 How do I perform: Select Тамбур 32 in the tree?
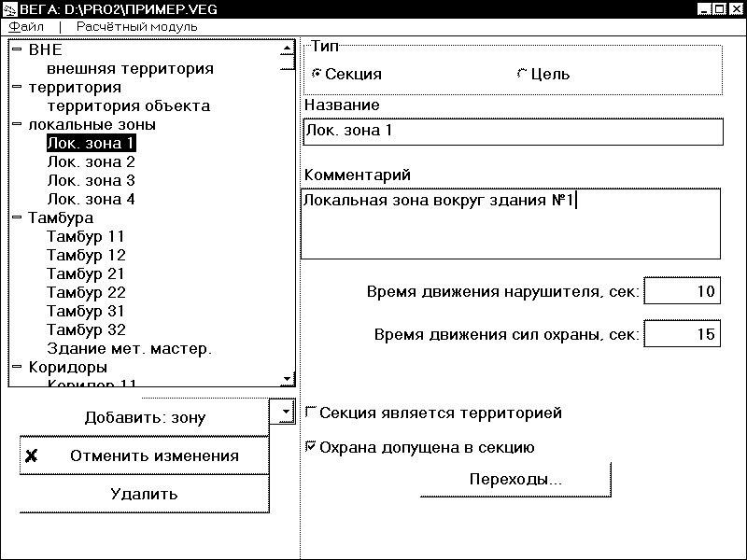pyautogui.click(x=86, y=329)
